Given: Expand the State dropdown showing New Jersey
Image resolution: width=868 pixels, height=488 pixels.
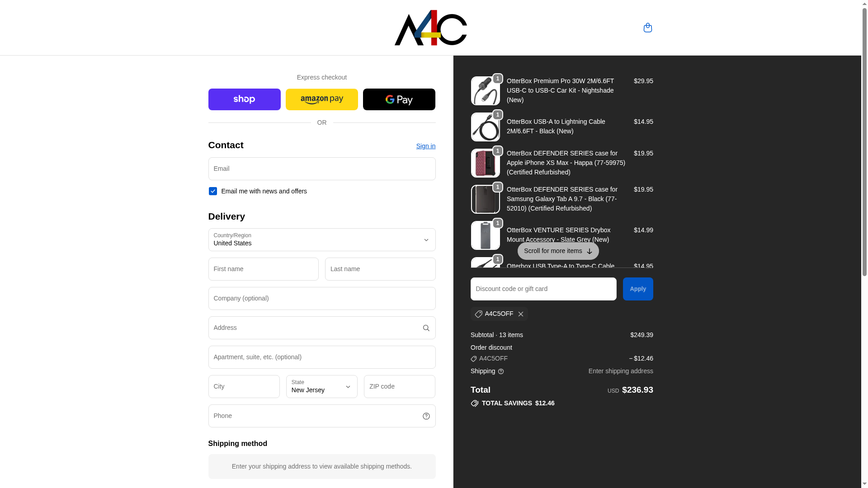Looking at the screenshot, I should [x=321, y=387].
